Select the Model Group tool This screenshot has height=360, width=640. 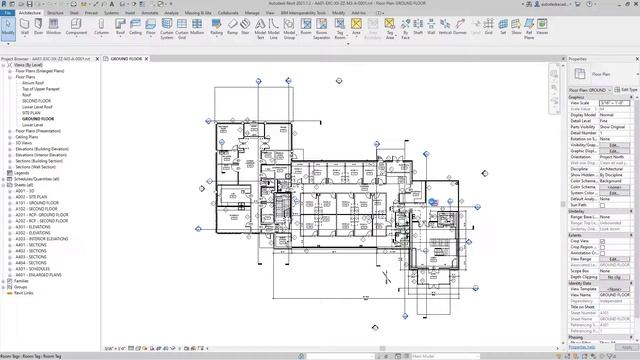pos(289,29)
